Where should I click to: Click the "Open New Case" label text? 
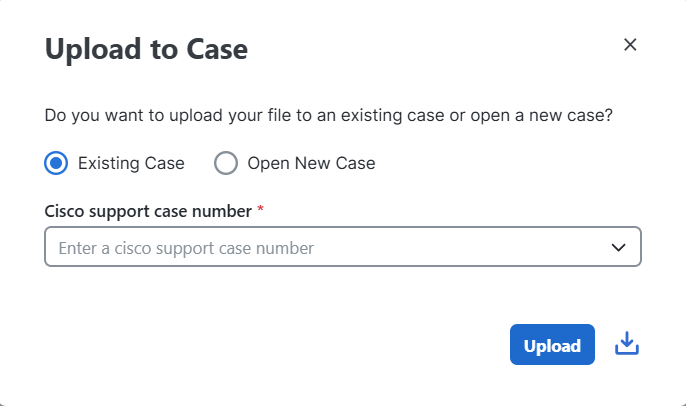pyautogui.click(x=311, y=163)
